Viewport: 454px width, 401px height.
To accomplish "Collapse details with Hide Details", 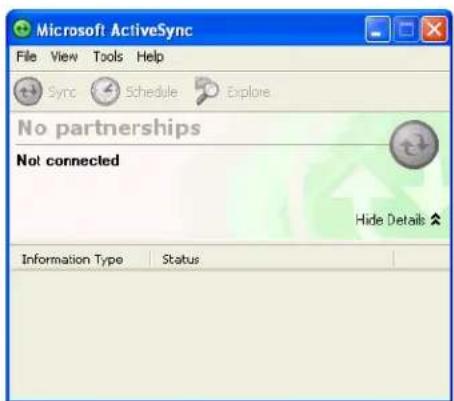I will pos(398,220).
